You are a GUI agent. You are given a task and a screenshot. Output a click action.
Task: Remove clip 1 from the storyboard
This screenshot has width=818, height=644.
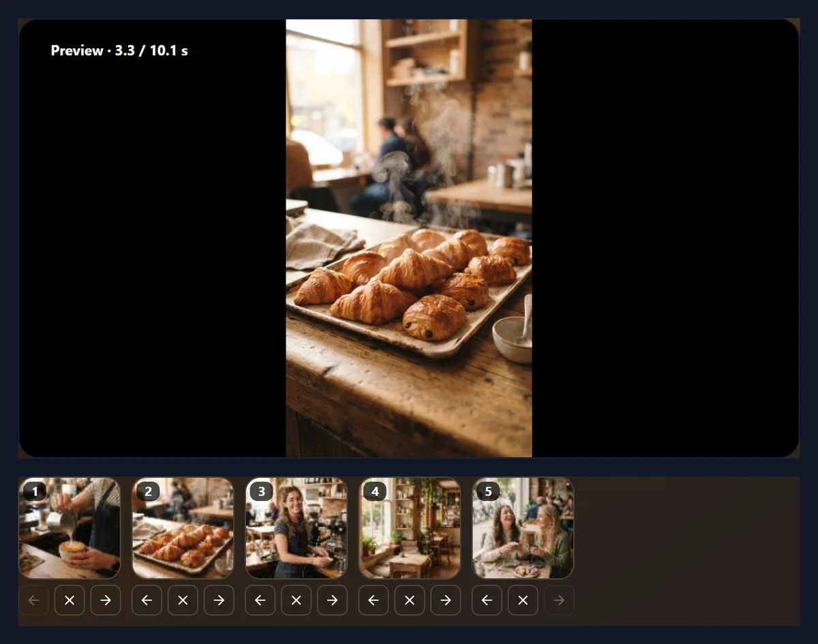[x=70, y=600]
